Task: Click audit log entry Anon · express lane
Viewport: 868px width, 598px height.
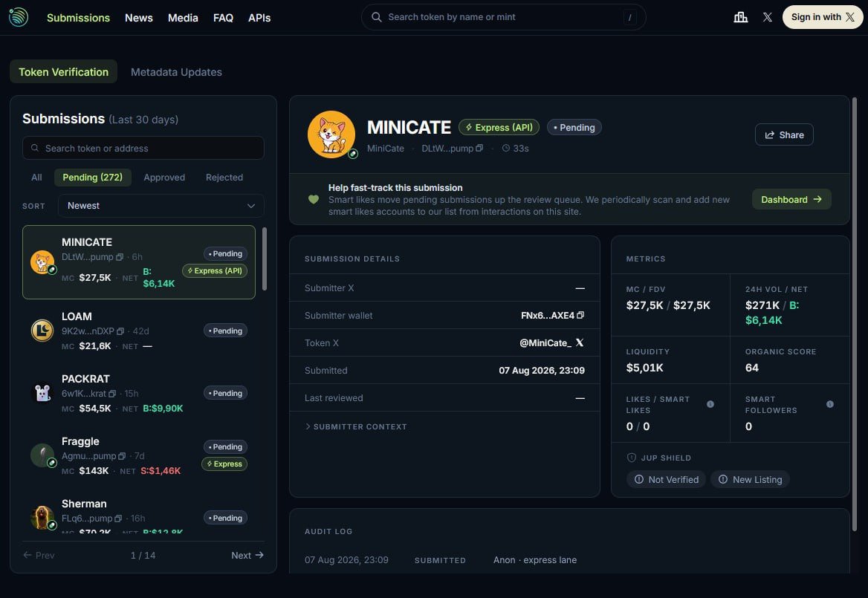Action: pos(535,560)
